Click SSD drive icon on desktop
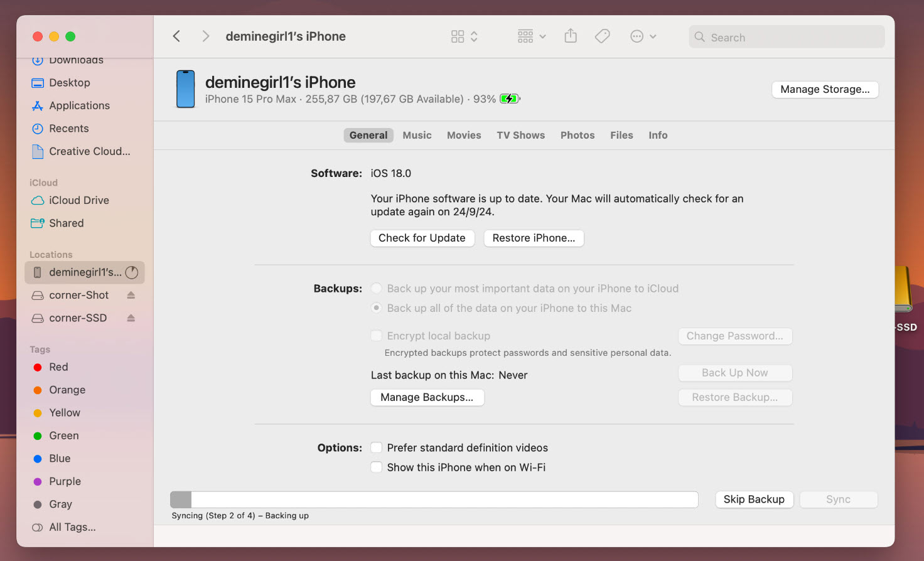The image size is (924, 561). pos(903,290)
